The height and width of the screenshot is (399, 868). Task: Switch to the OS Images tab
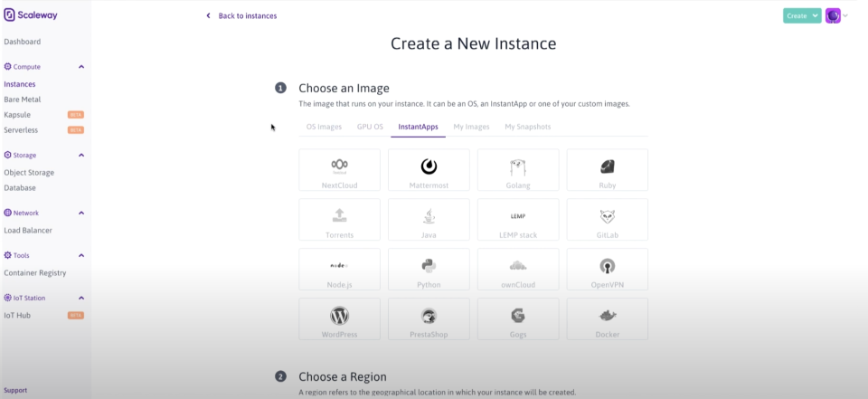pos(324,127)
